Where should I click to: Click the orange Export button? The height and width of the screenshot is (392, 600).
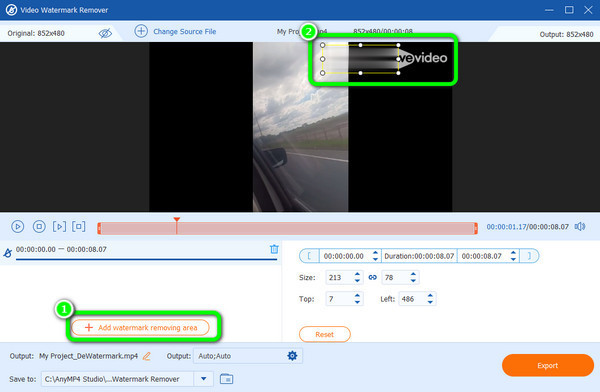[548, 366]
